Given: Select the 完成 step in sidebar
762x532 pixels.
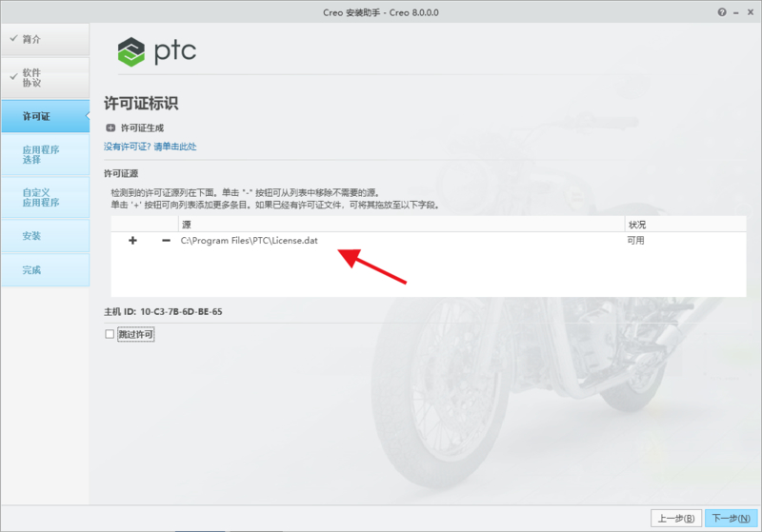Looking at the screenshot, I should pos(45,270).
